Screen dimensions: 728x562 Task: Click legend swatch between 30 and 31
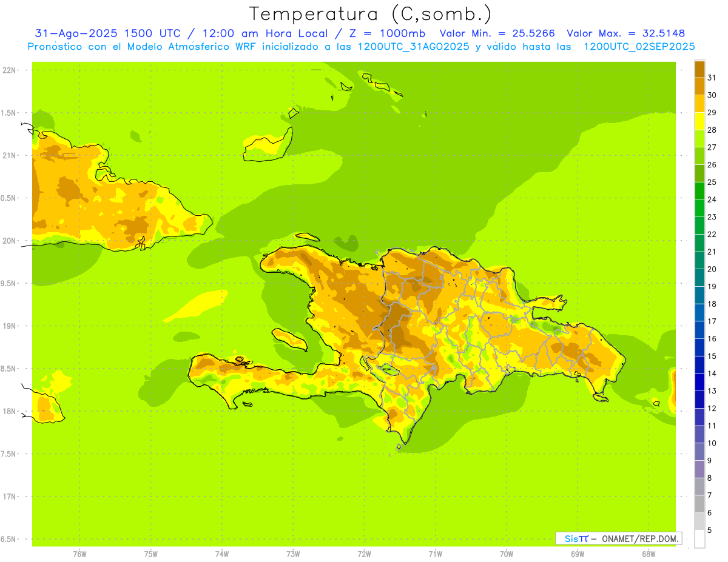point(699,86)
